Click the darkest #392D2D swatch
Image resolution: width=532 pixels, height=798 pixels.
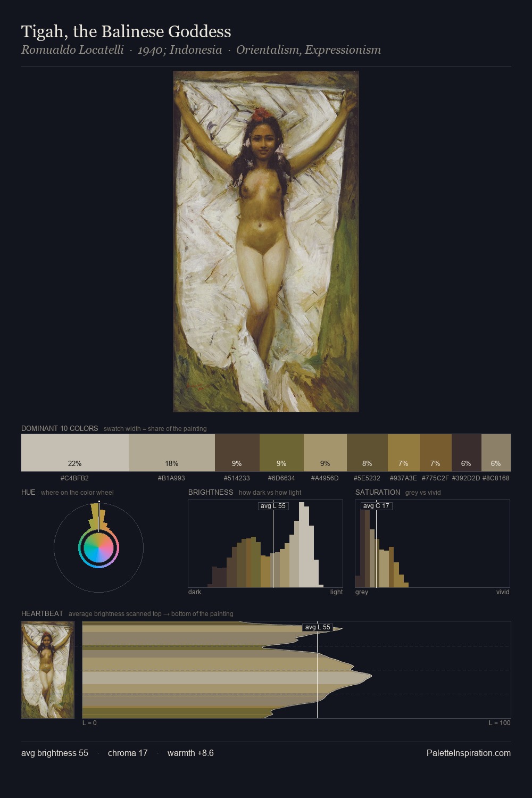(x=467, y=453)
